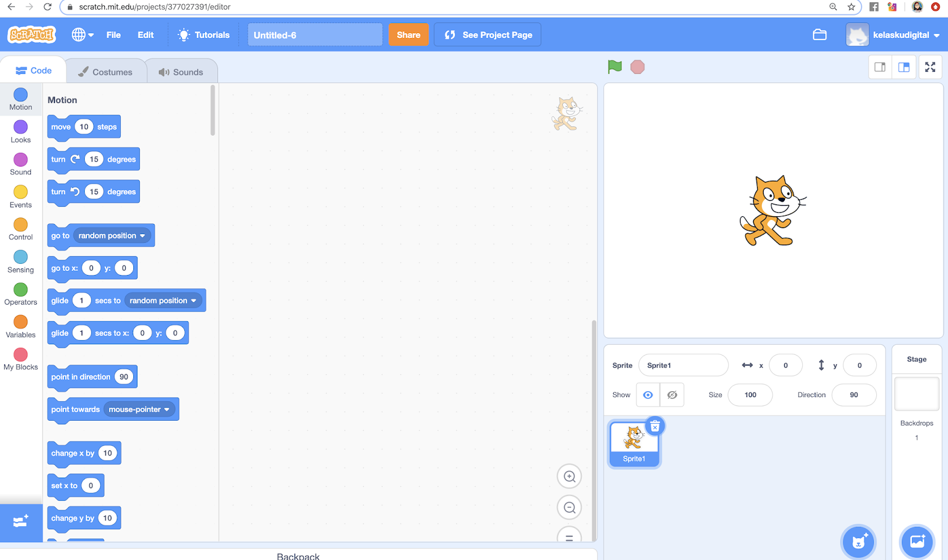Click the workspace vertical scrollbar
Screen dimensions: 948x560
point(594,430)
